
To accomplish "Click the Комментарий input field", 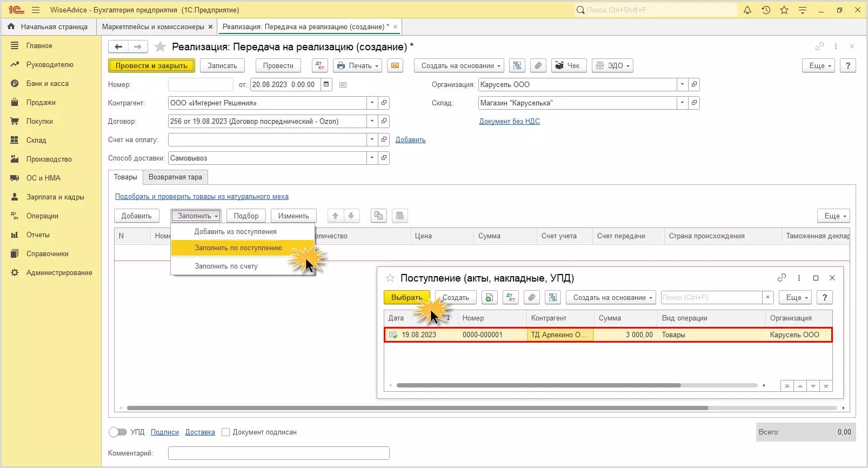I will 278,453.
